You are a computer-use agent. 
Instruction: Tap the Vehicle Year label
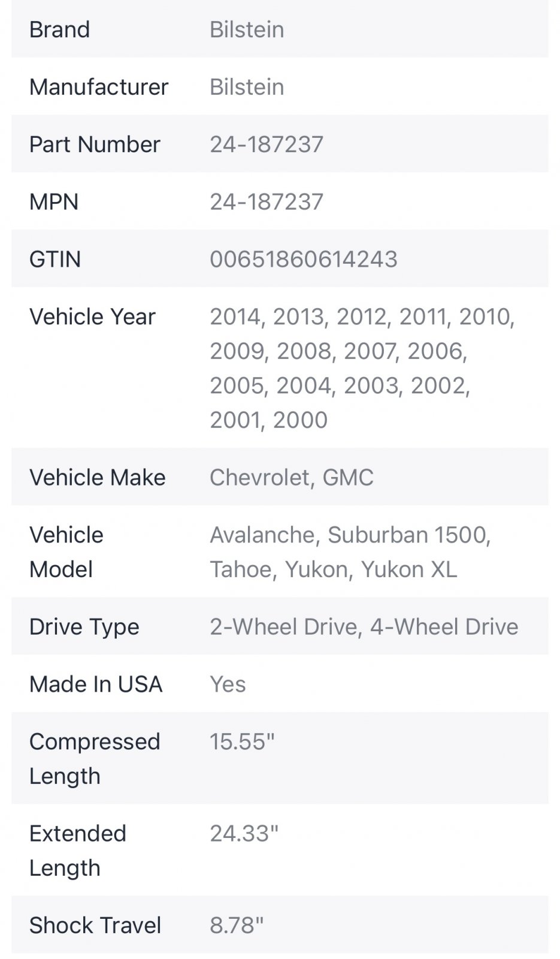pyautogui.click(x=92, y=316)
